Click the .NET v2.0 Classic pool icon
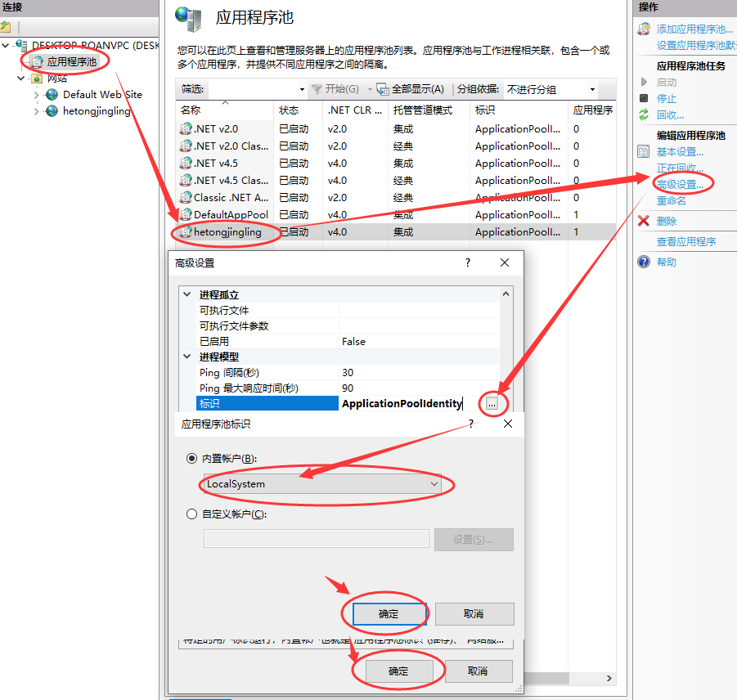Image resolution: width=737 pixels, height=700 pixels. coord(186,146)
